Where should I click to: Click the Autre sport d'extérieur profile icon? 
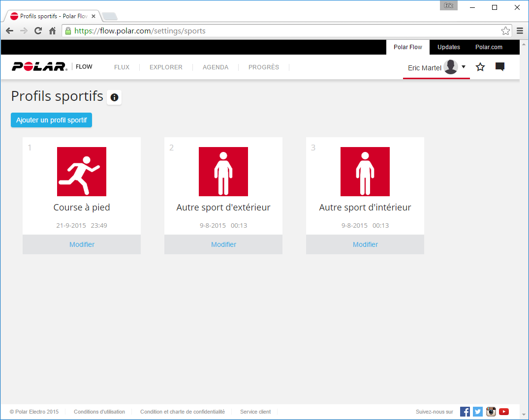tap(223, 172)
